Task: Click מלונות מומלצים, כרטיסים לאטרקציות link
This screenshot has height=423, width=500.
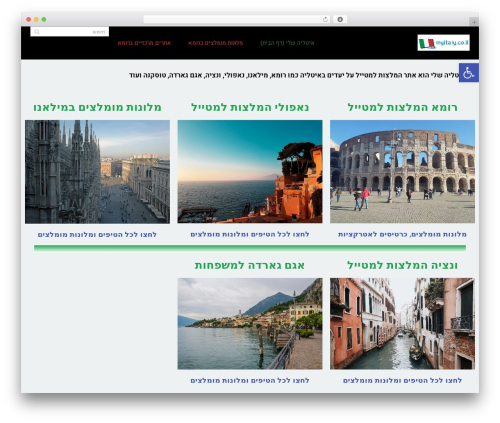Action: click(x=402, y=234)
